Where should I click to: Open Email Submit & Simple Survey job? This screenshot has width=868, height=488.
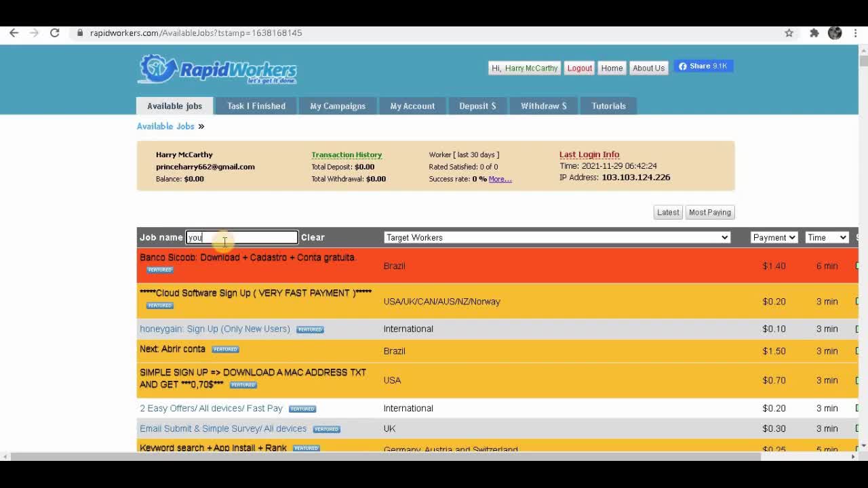[x=223, y=428]
